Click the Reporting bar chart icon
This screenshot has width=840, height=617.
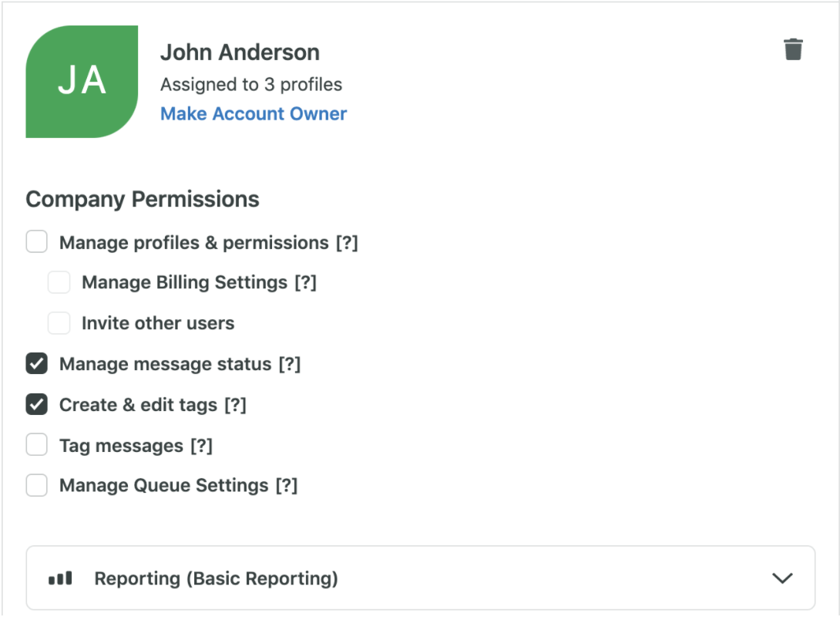[60, 578]
